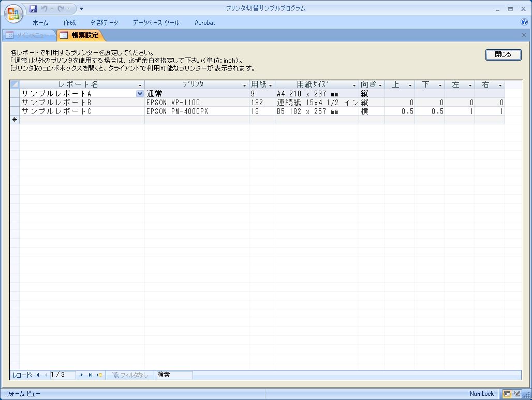Jump to first record in navigation bar

pos(37,375)
